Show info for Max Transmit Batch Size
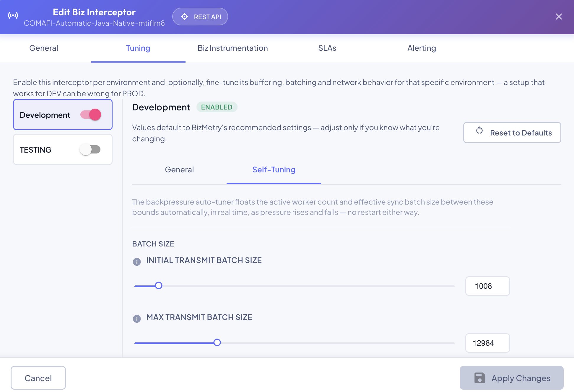 click(x=137, y=318)
